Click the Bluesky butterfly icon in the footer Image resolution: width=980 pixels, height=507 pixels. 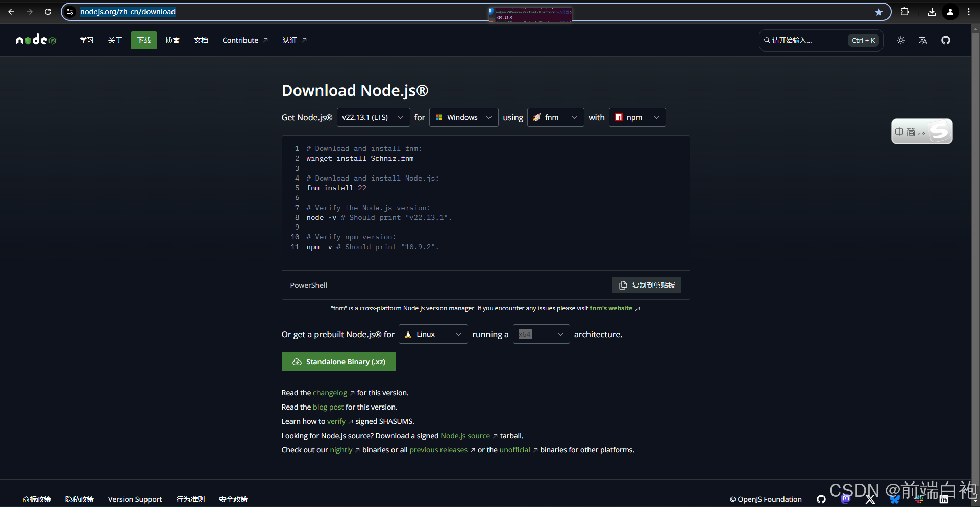click(895, 499)
